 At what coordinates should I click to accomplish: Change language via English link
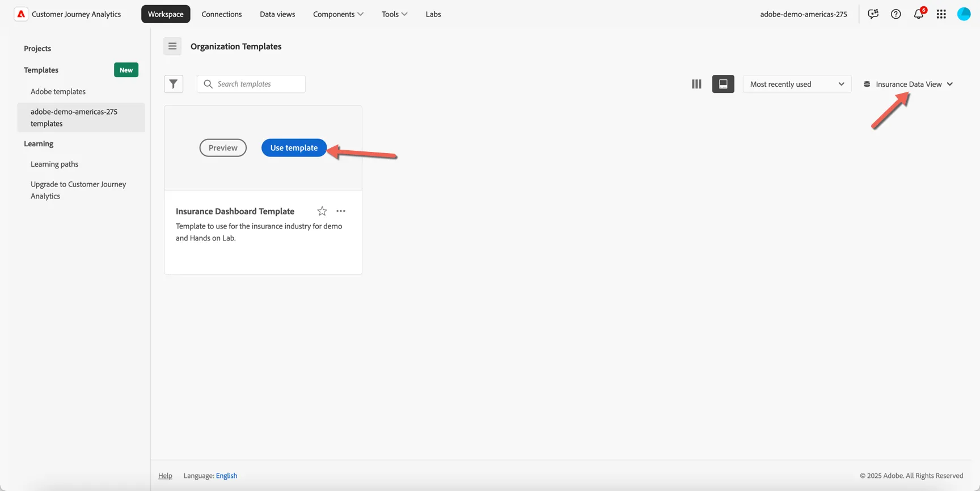[x=226, y=476]
